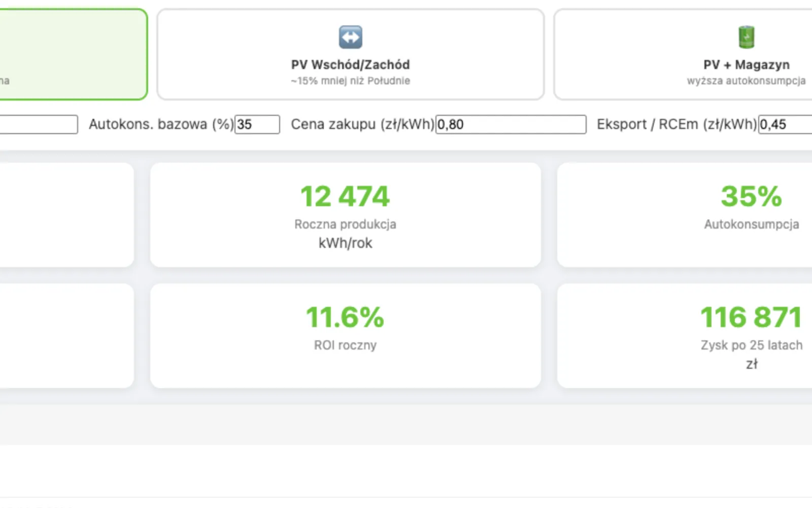The image size is (812, 508).
Task: Click the 116 871 profit value
Action: [x=752, y=317]
